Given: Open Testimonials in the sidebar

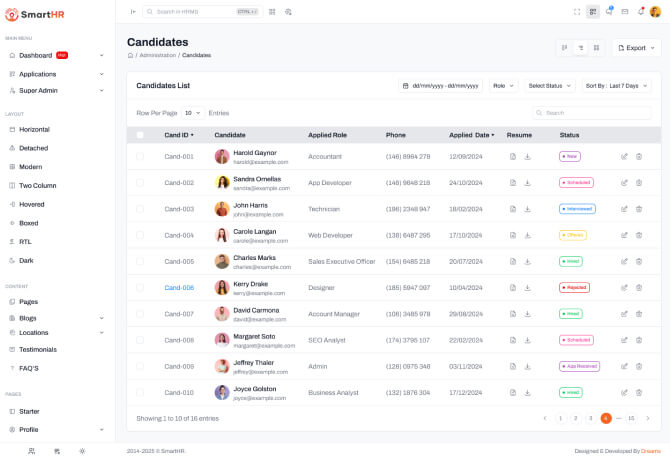Looking at the screenshot, I should point(38,349).
